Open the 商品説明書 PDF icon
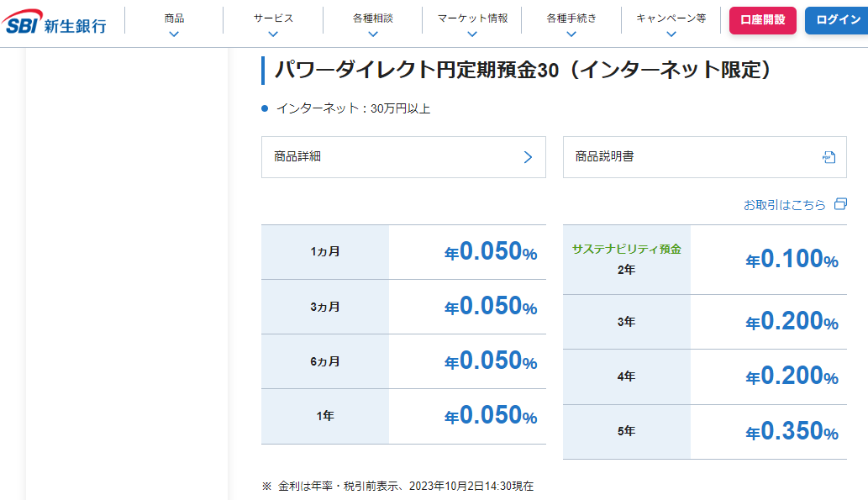Image resolution: width=868 pixels, height=500 pixels. 829,157
